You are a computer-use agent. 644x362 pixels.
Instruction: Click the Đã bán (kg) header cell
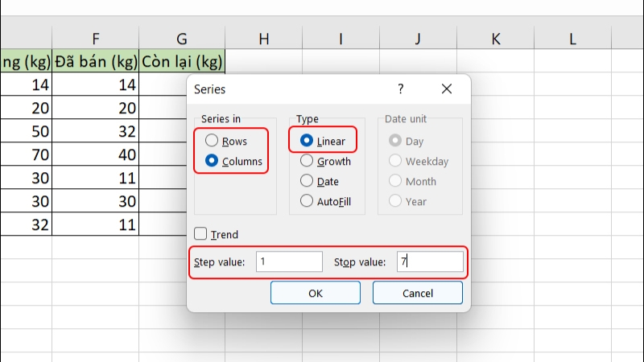[x=96, y=60]
